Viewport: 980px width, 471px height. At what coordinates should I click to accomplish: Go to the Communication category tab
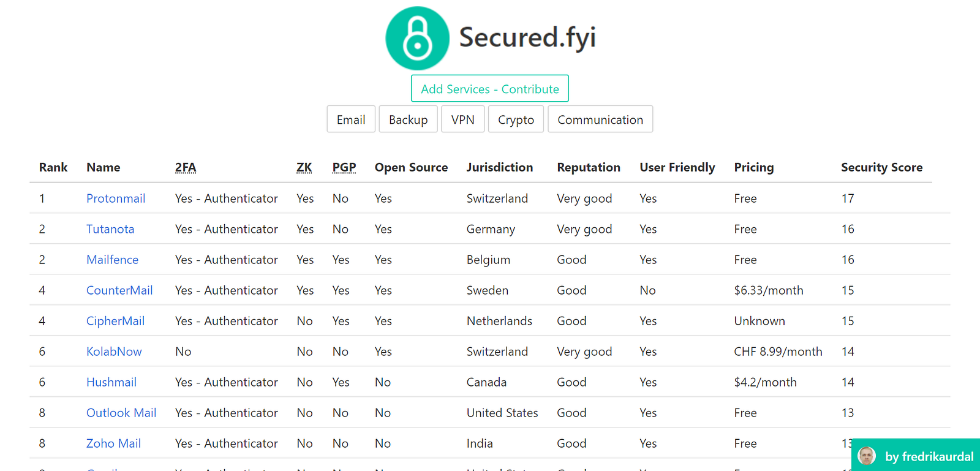pos(600,119)
